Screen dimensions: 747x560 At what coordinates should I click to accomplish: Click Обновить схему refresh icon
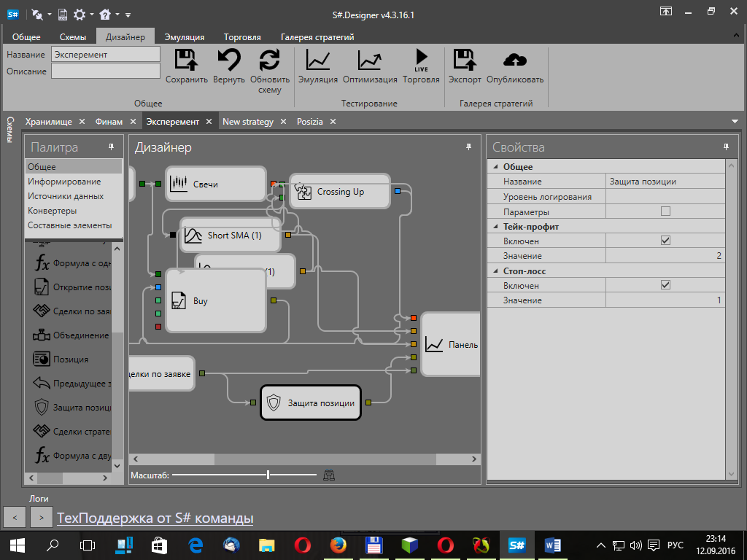click(270, 61)
